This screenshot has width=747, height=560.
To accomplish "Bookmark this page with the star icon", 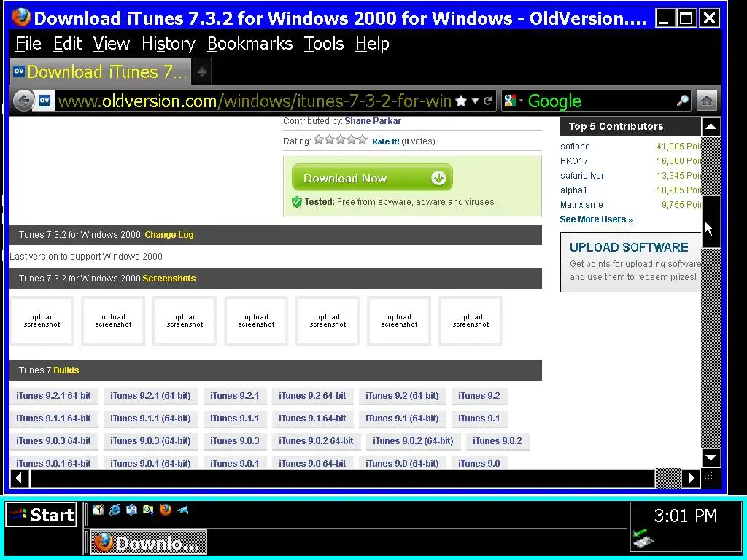I will tap(461, 101).
